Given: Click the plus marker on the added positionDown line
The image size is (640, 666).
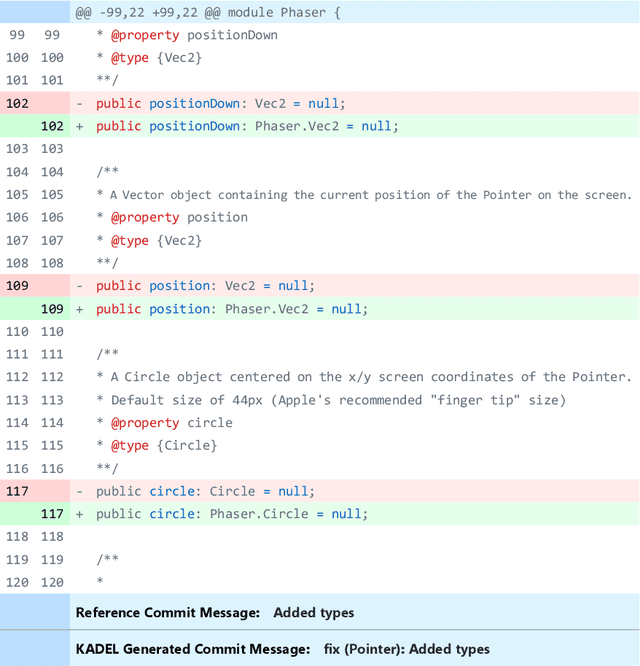Looking at the screenshot, I should click(80, 126).
